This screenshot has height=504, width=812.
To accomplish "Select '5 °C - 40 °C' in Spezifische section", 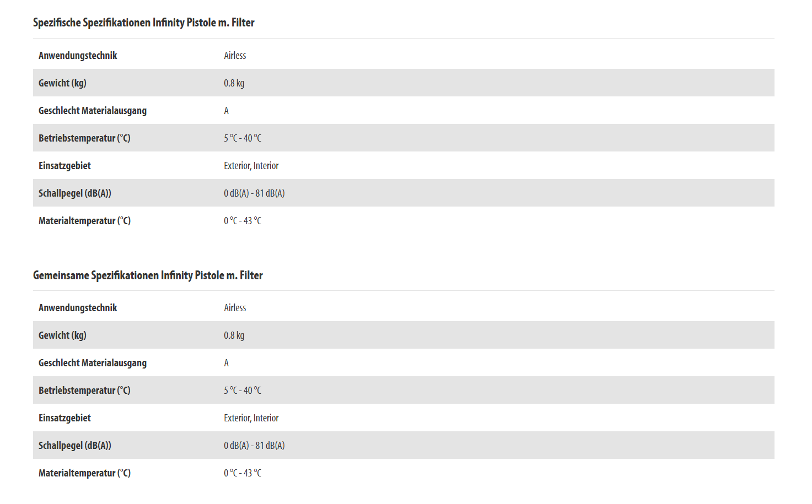I will [x=243, y=138].
